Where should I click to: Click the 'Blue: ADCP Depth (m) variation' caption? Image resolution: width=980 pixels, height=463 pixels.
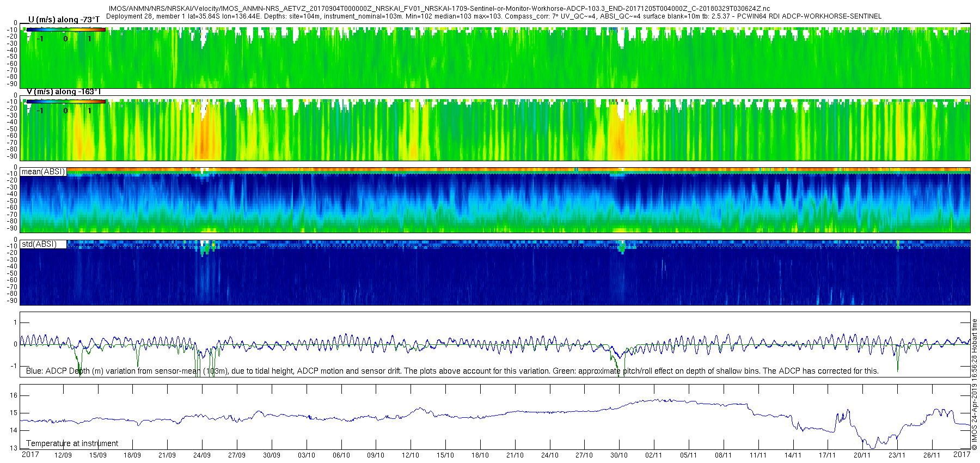click(x=452, y=371)
